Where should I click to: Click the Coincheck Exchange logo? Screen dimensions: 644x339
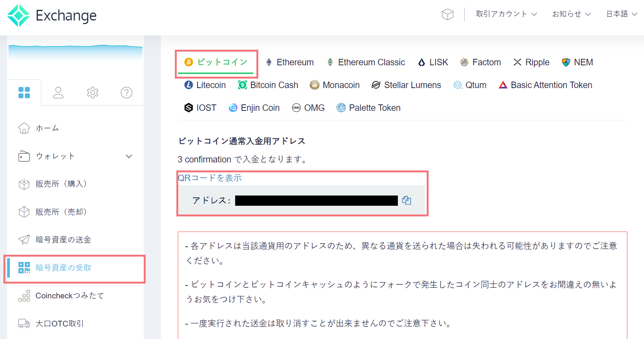coord(52,16)
